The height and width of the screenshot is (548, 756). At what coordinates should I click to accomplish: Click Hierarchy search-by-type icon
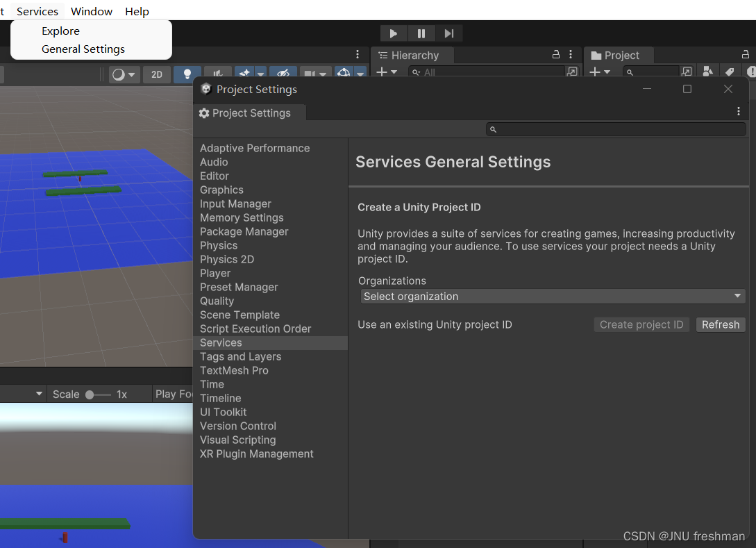[x=572, y=72]
